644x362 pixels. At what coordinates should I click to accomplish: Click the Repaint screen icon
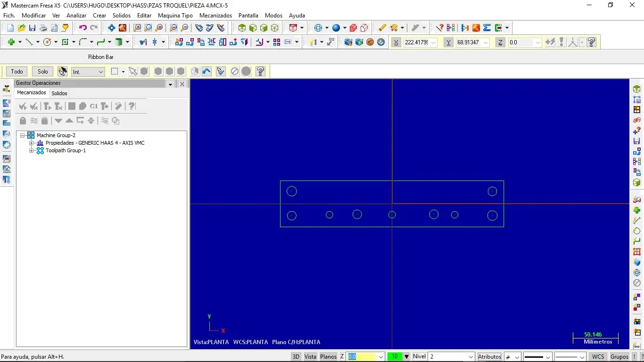point(123,28)
